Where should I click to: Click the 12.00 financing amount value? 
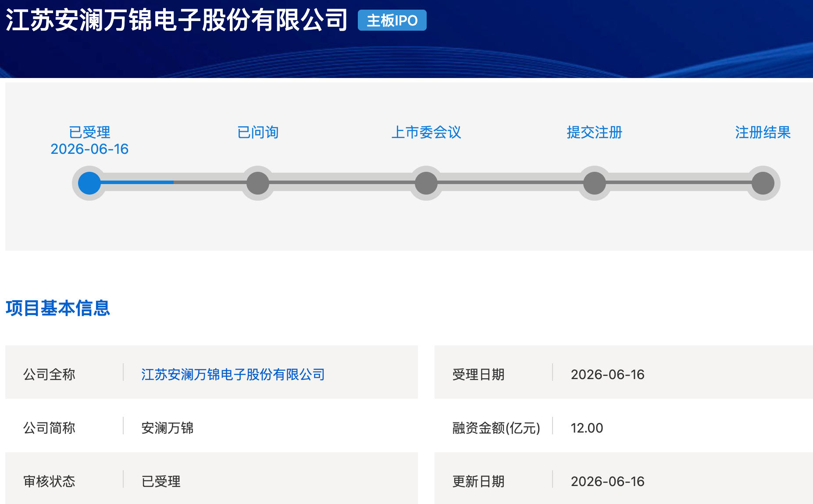[x=587, y=428]
